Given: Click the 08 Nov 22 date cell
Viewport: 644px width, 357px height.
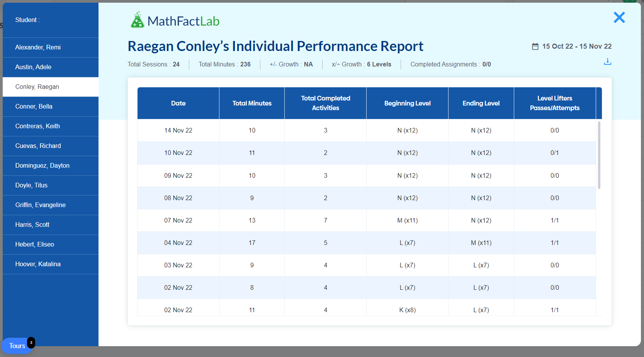Looking at the screenshot, I should (178, 198).
